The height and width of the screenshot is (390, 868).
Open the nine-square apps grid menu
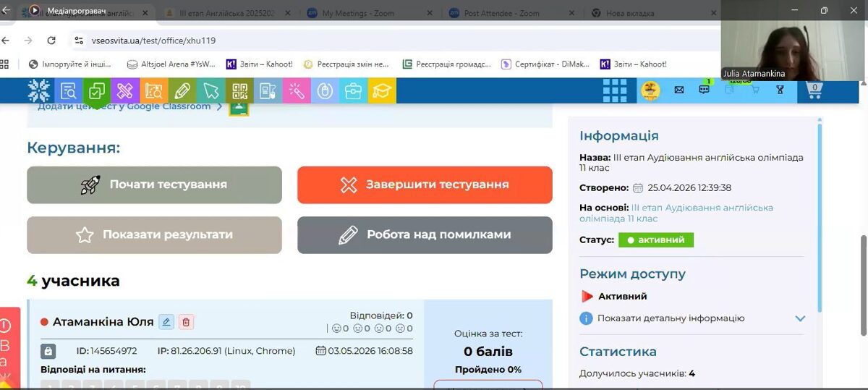pyautogui.click(x=615, y=90)
